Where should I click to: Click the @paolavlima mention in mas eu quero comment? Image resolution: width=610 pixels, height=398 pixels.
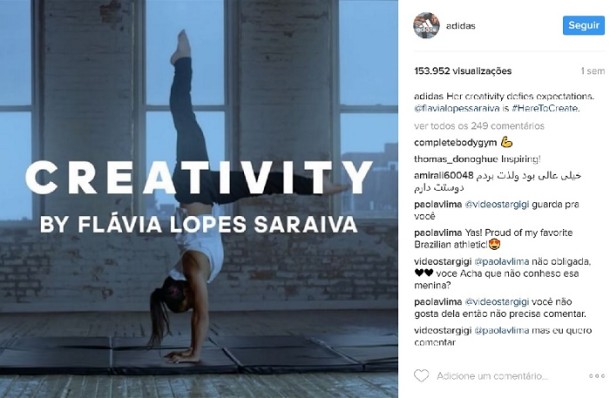(x=502, y=331)
